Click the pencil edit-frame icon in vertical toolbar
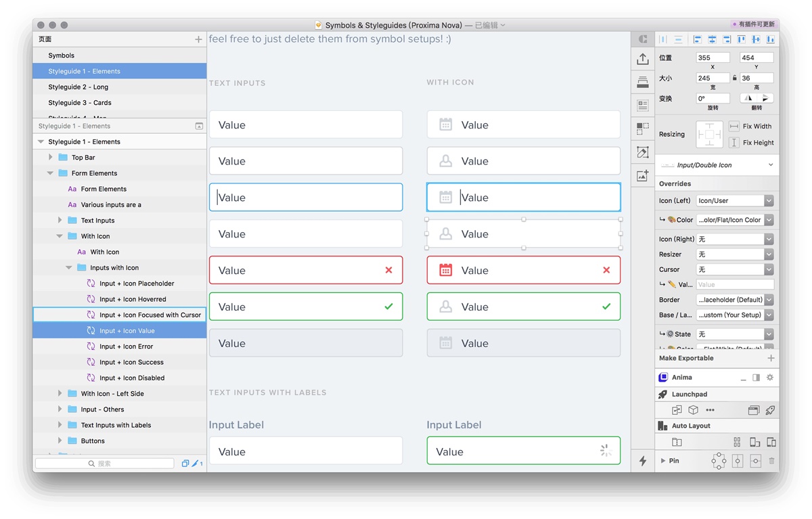 click(x=642, y=152)
